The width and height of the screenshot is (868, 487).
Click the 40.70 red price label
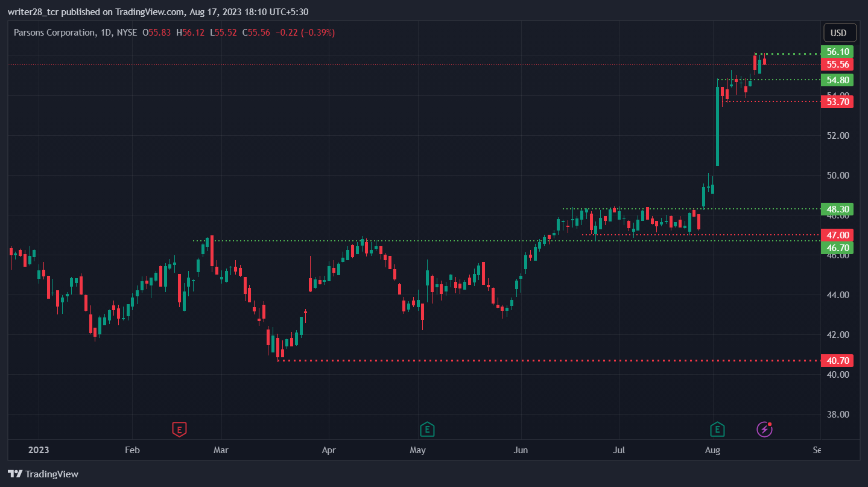pos(838,361)
